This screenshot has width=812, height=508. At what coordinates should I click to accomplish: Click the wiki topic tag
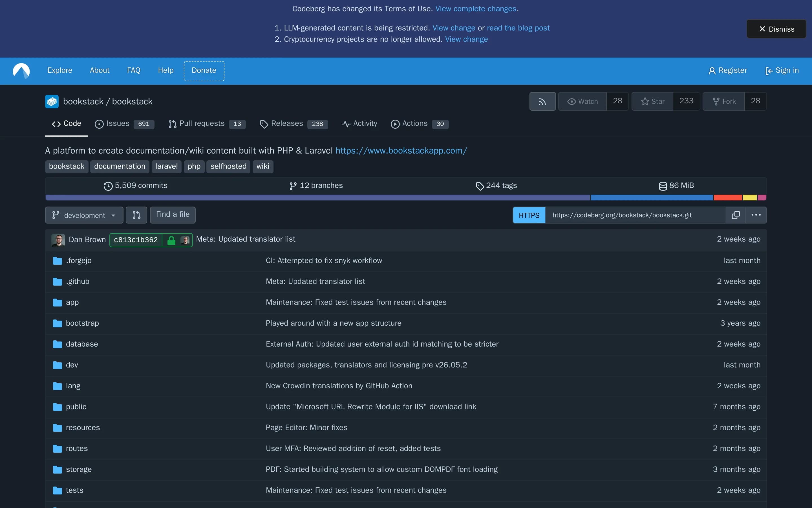(263, 167)
